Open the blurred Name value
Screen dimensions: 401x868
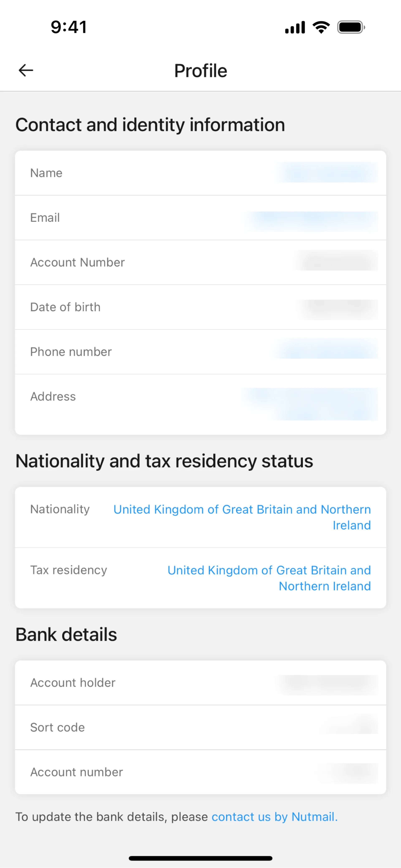coord(327,173)
